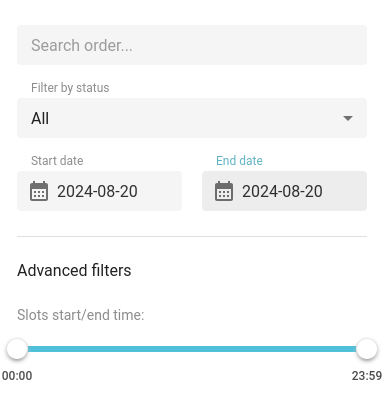387x403 pixels.
Task: Select the 'All' status value text
Action: pyautogui.click(x=40, y=118)
